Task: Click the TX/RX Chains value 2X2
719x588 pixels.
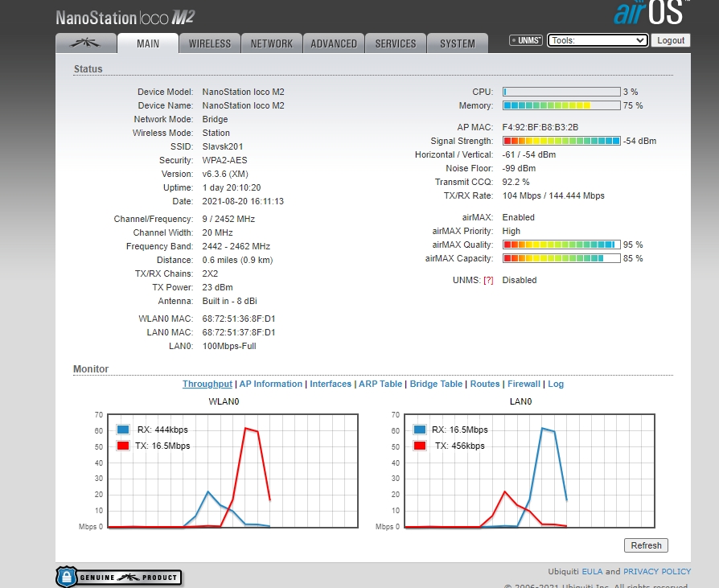Action: pos(210,273)
